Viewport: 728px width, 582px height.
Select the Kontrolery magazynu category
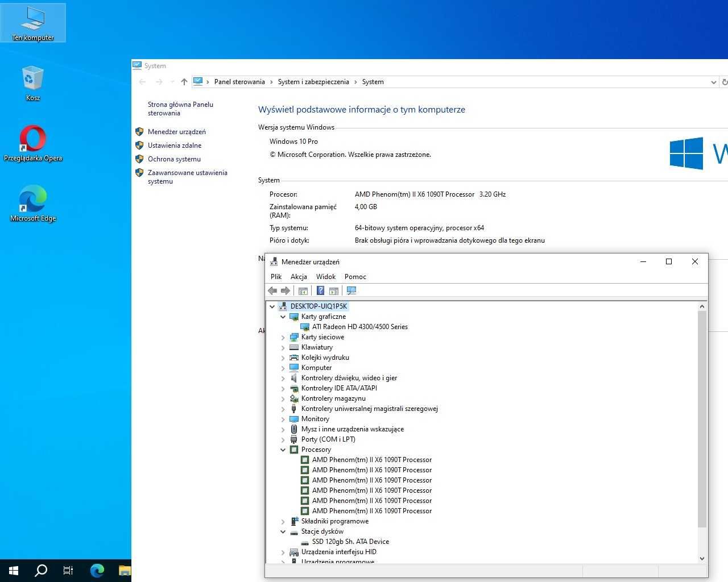click(x=333, y=398)
